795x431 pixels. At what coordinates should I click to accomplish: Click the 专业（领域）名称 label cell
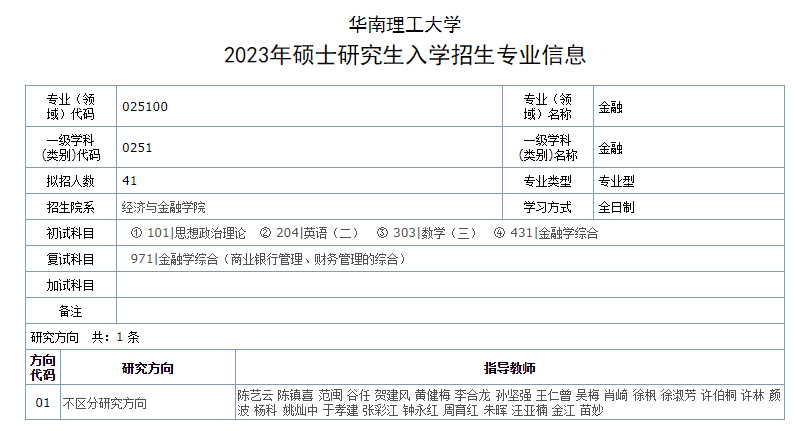pyautogui.click(x=548, y=106)
